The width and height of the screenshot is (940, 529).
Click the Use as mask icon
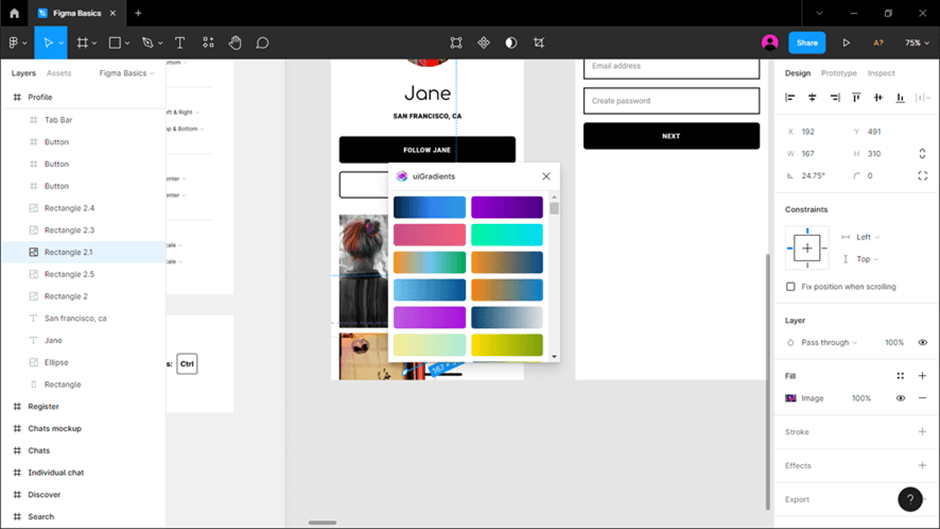(x=511, y=43)
